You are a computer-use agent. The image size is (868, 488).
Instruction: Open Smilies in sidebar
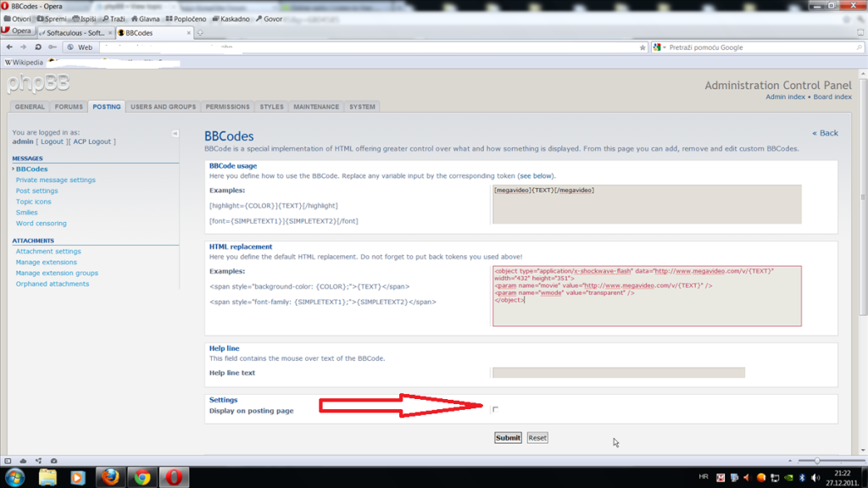(x=26, y=213)
